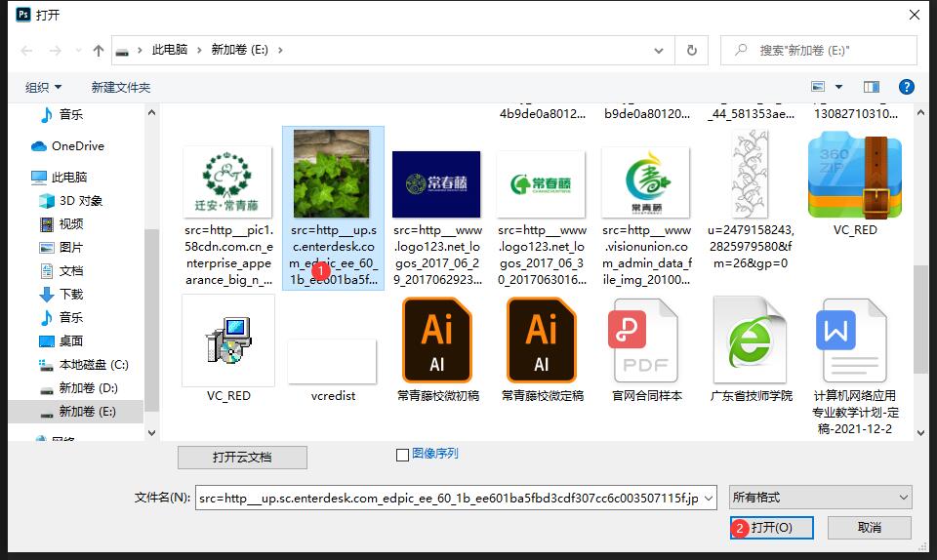The height and width of the screenshot is (560, 937).
Task: Click the 打开云文档 button
Action: [x=242, y=458]
